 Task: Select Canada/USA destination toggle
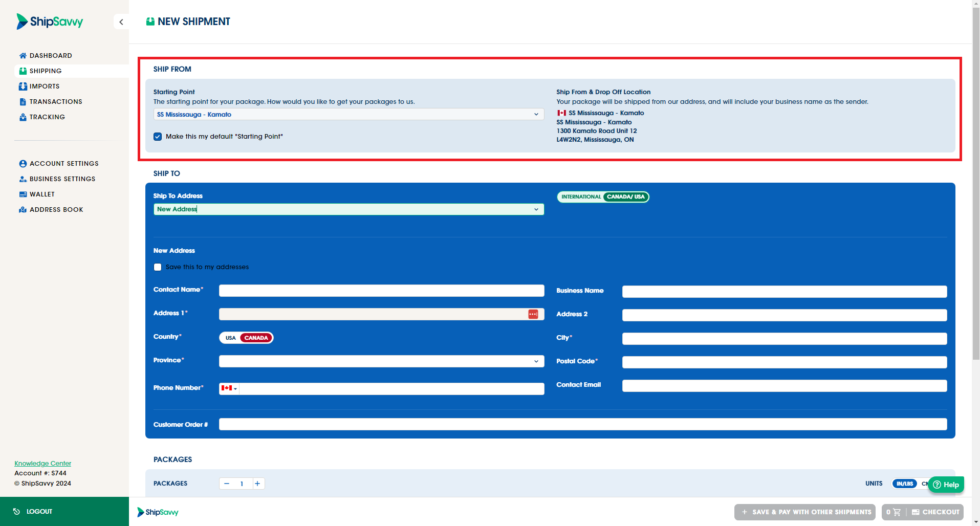click(x=626, y=197)
